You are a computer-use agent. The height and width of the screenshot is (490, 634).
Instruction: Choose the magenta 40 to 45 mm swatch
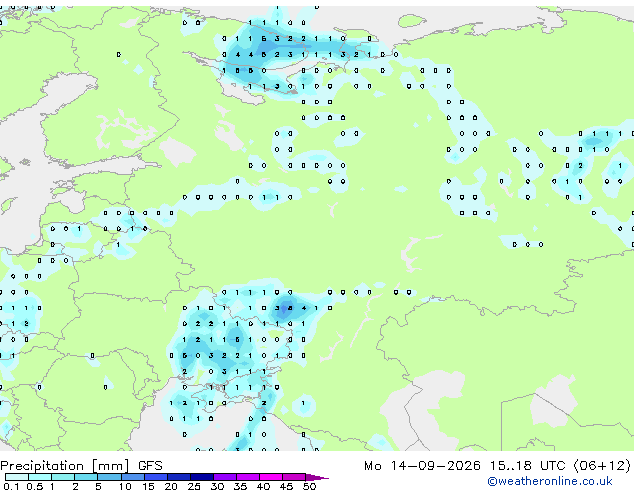click(271, 477)
